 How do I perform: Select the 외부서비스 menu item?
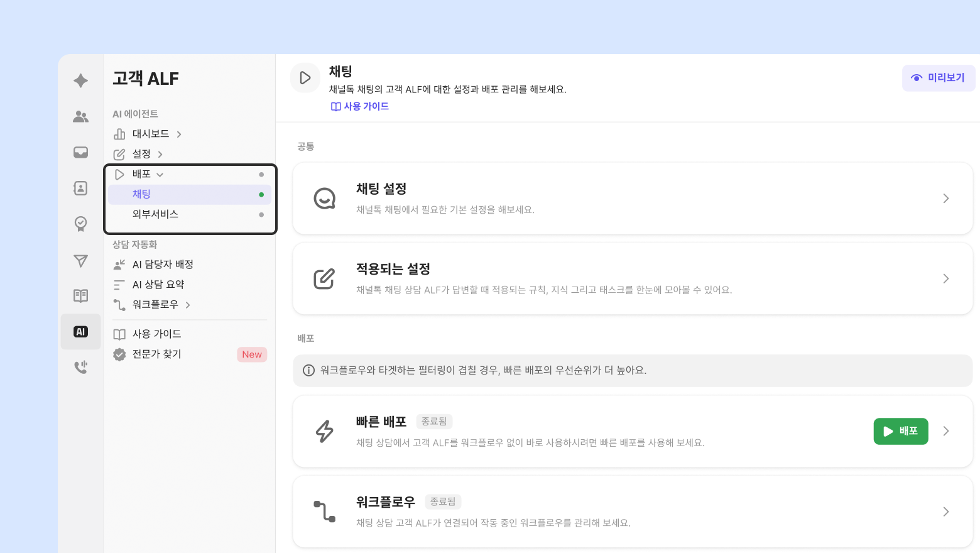pyautogui.click(x=155, y=214)
